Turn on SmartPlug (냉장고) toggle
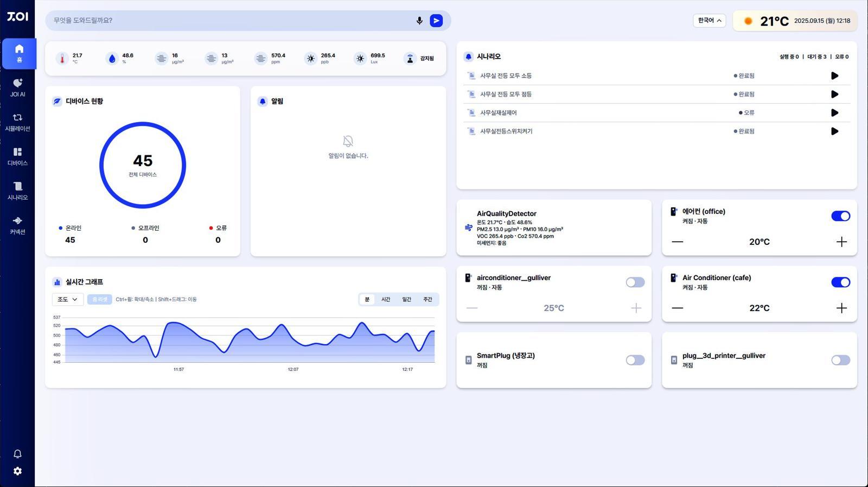 tap(635, 360)
